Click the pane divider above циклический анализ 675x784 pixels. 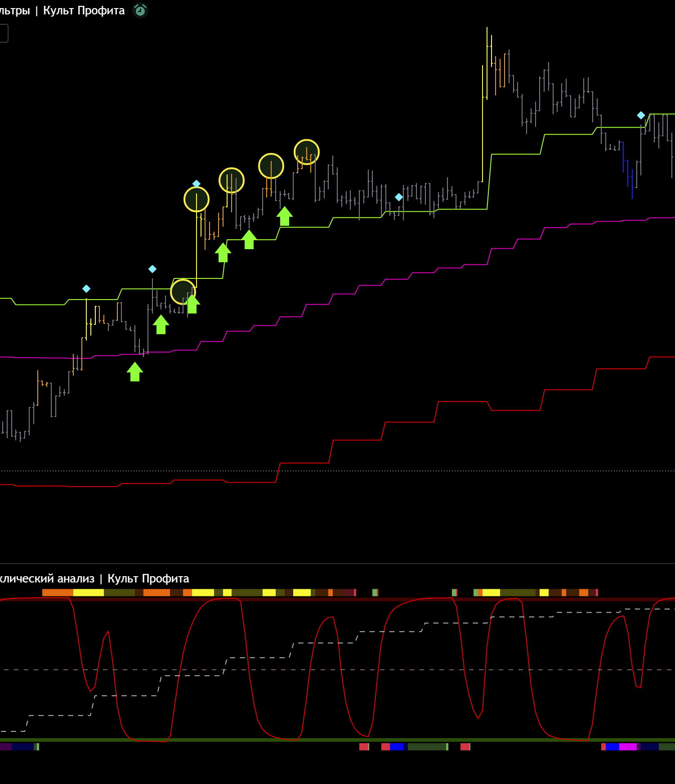pyautogui.click(x=337, y=564)
